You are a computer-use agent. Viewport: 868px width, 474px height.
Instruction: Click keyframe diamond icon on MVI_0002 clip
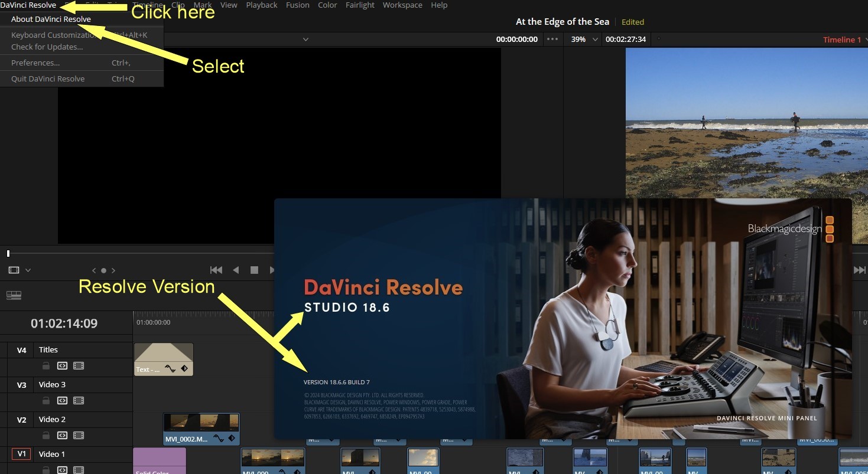[x=232, y=438]
